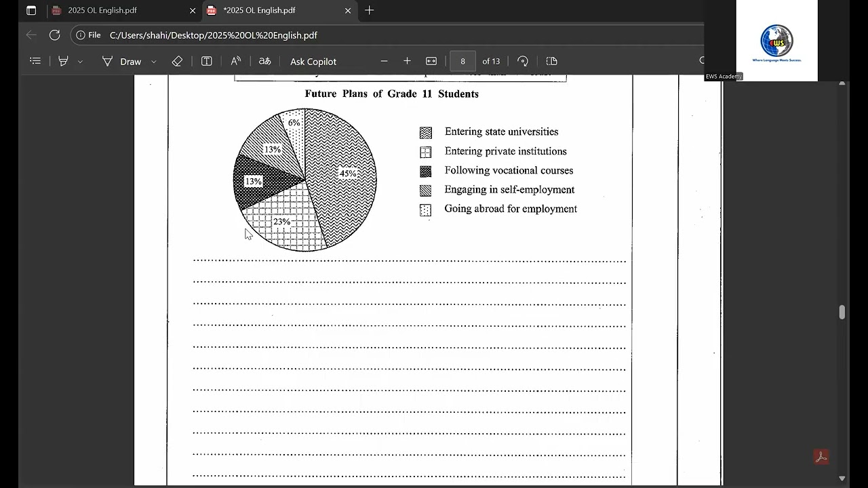
Task: Select the Erase tool
Action: click(x=177, y=61)
